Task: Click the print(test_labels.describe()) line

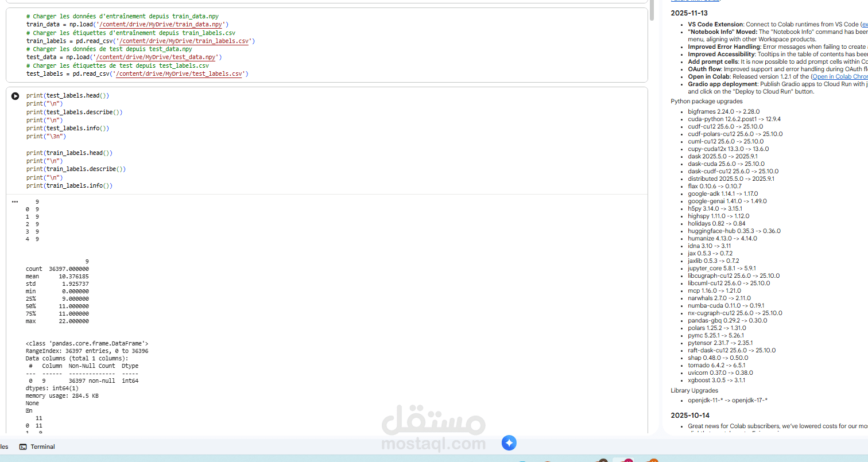Action: [x=74, y=112]
